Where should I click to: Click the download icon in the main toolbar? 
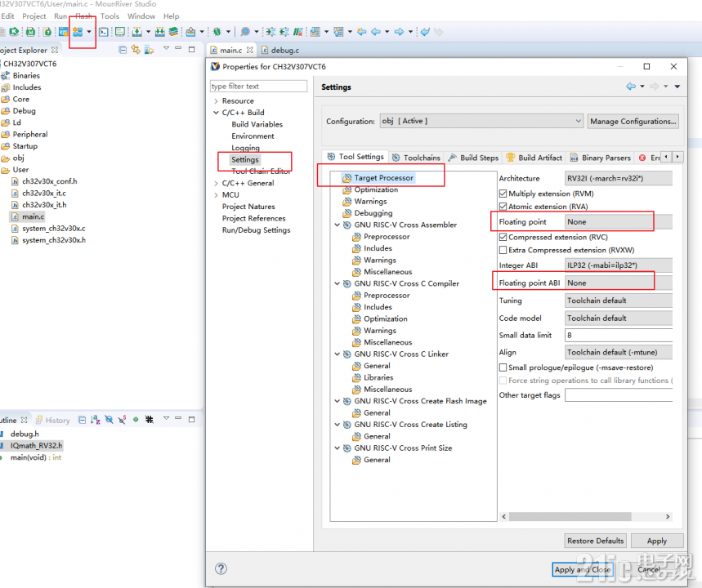(x=137, y=32)
